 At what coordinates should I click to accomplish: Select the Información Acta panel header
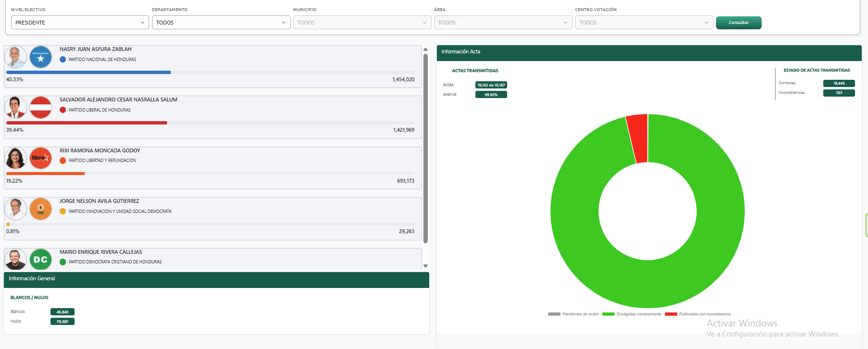pyautogui.click(x=649, y=52)
